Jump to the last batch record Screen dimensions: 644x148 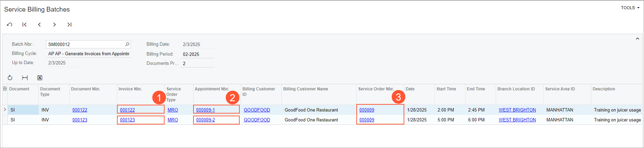[69, 25]
